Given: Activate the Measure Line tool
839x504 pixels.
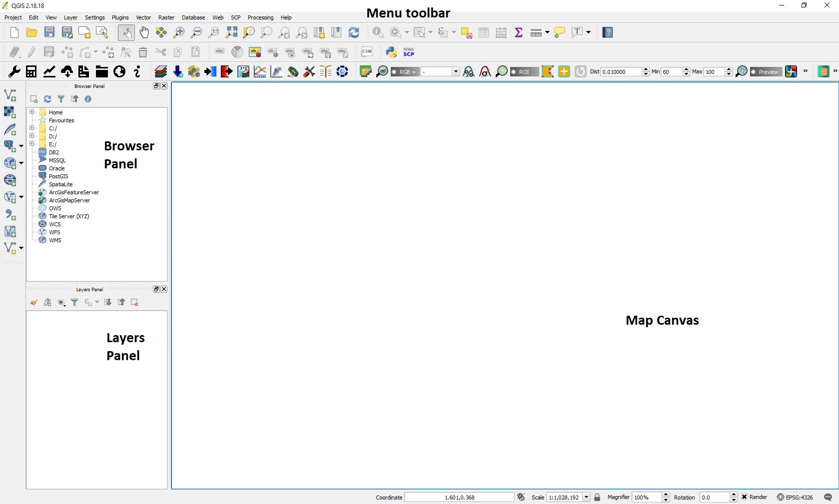Looking at the screenshot, I should [x=535, y=32].
